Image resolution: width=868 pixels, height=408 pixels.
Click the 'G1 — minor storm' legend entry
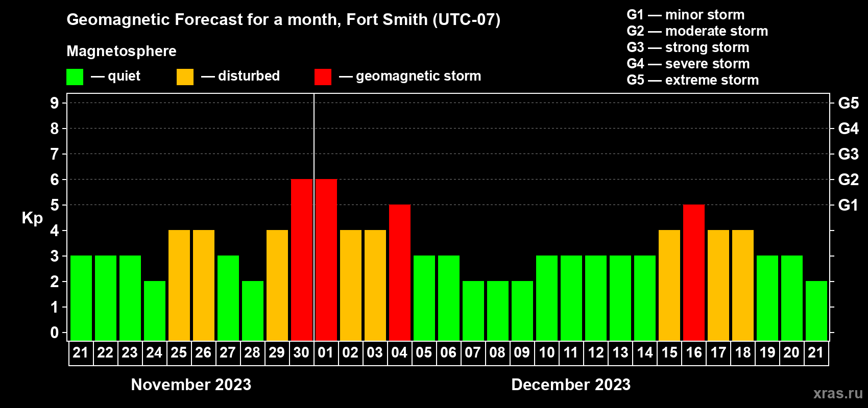click(x=686, y=15)
